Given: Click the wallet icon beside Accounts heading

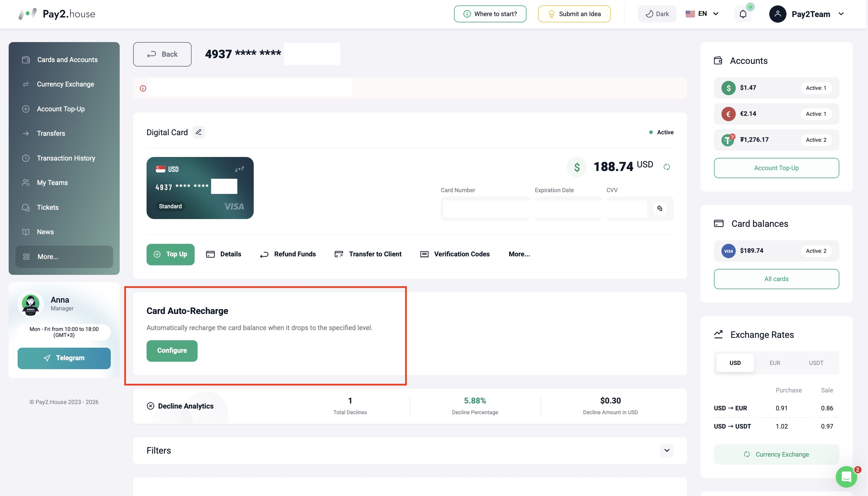Looking at the screenshot, I should click(718, 61).
